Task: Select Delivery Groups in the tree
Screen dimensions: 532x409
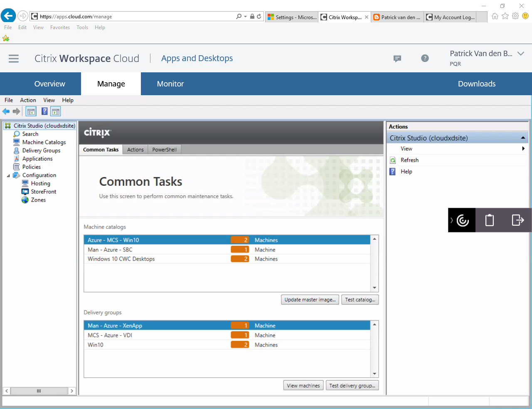Action: pos(41,150)
